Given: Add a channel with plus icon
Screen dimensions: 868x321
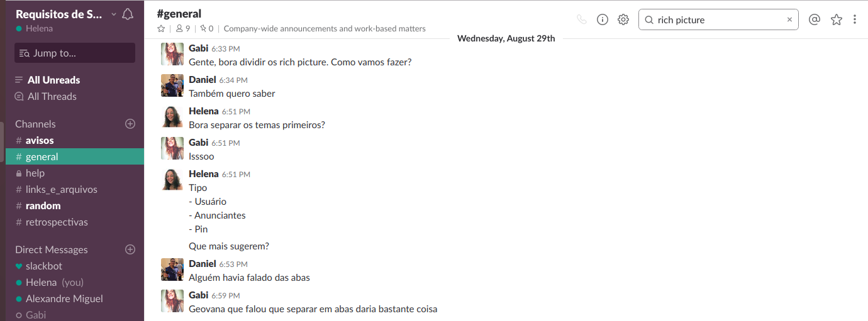Looking at the screenshot, I should click(x=130, y=124).
